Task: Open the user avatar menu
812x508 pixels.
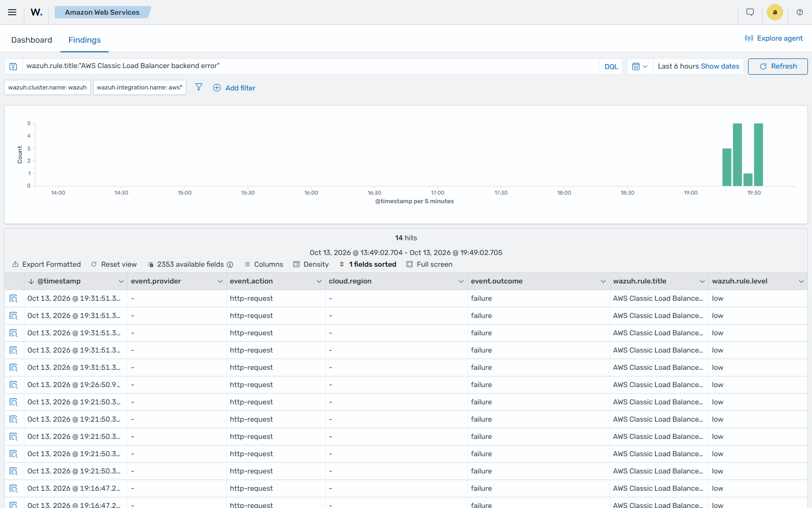Action: (x=775, y=12)
